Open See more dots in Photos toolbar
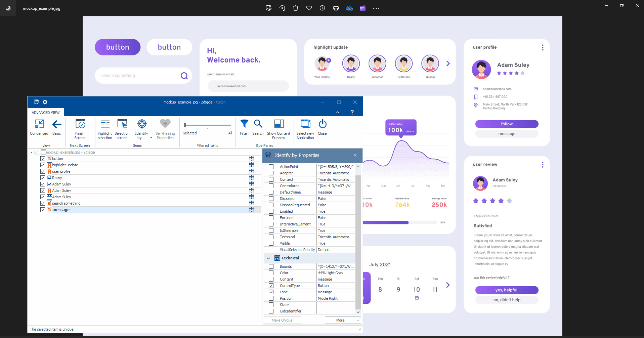Viewport: 644px width, 338px height. point(376,8)
